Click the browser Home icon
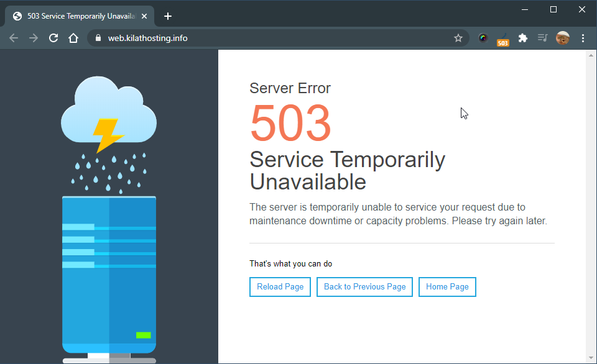The height and width of the screenshot is (364, 597). (x=73, y=38)
